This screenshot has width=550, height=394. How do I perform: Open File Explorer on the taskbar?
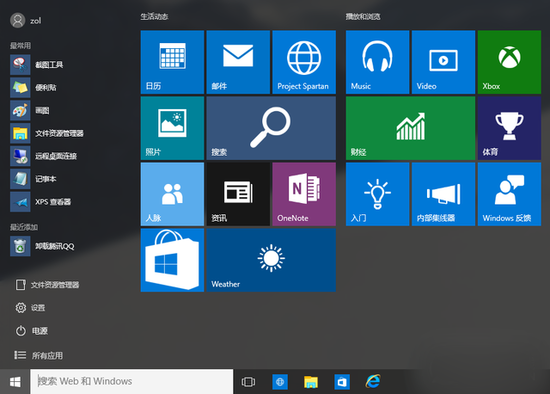[311, 382]
